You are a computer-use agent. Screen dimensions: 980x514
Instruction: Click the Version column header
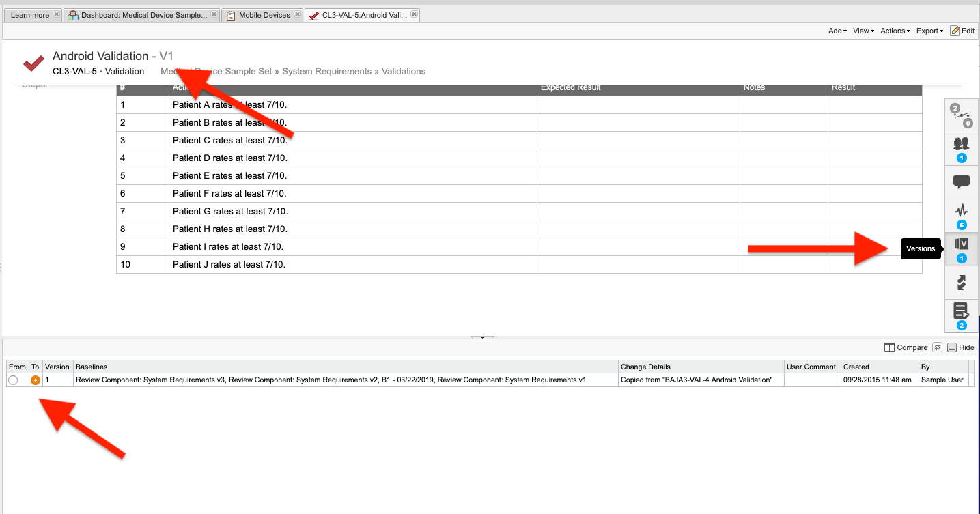point(58,367)
